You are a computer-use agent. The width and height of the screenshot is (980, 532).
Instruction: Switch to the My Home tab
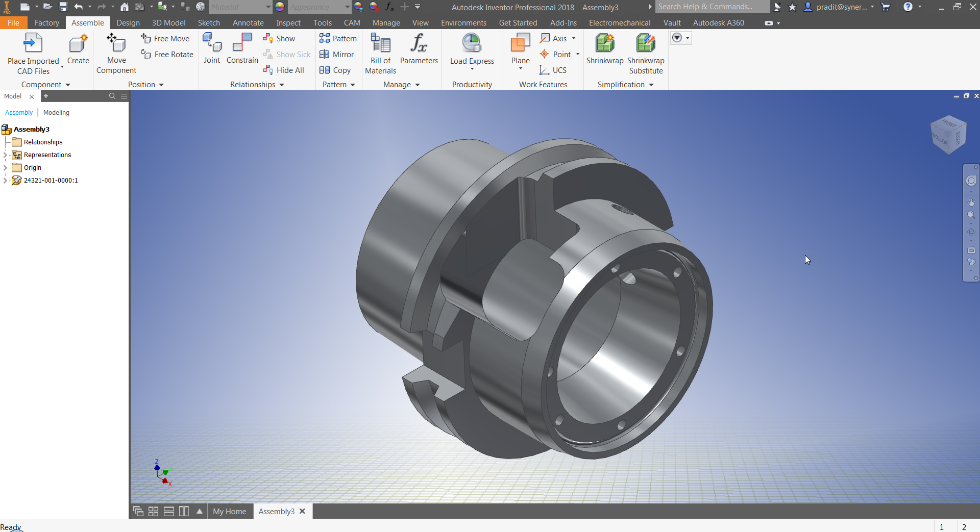(x=229, y=511)
